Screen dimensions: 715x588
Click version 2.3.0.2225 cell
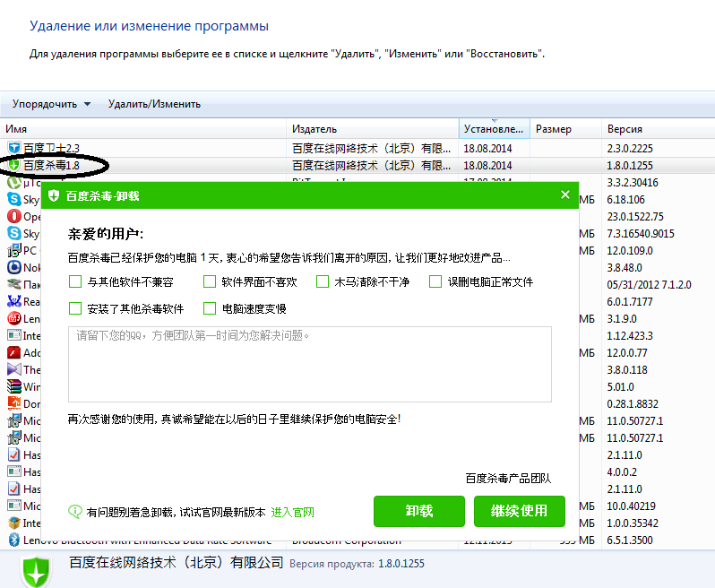[630, 148]
